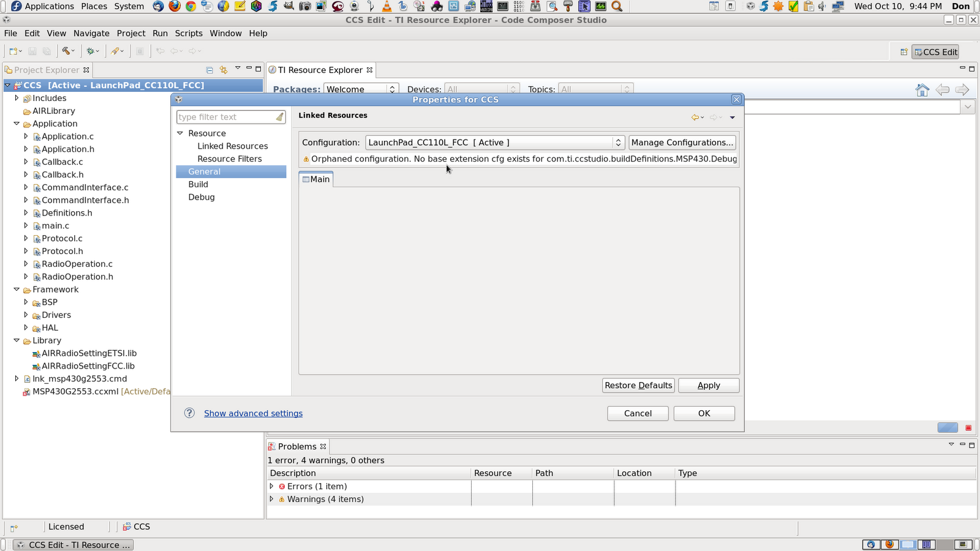Click clipboard manager tray icon

coord(809,6)
